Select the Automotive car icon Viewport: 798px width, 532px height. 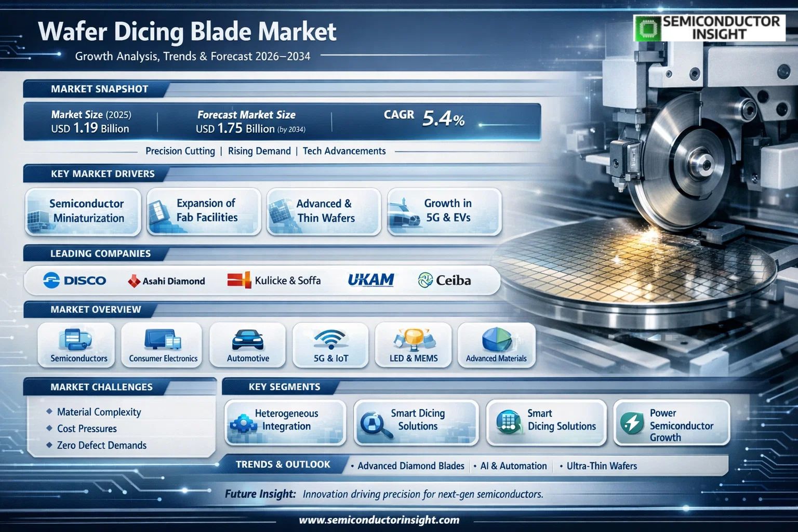(248, 340)
